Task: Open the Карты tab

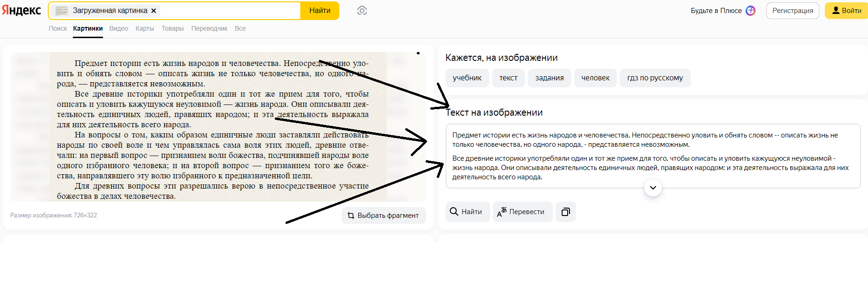Action: coord(144,28)
